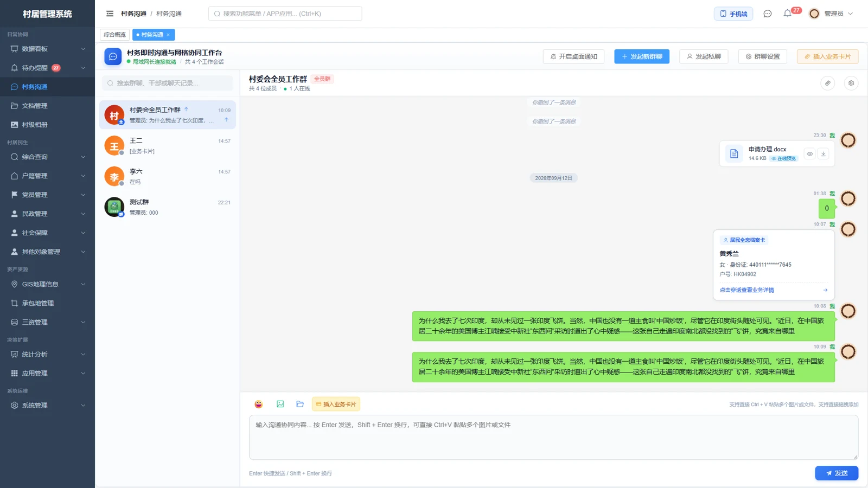
Task: Open chat settings gear icon in header
Action: click(851, 83)
